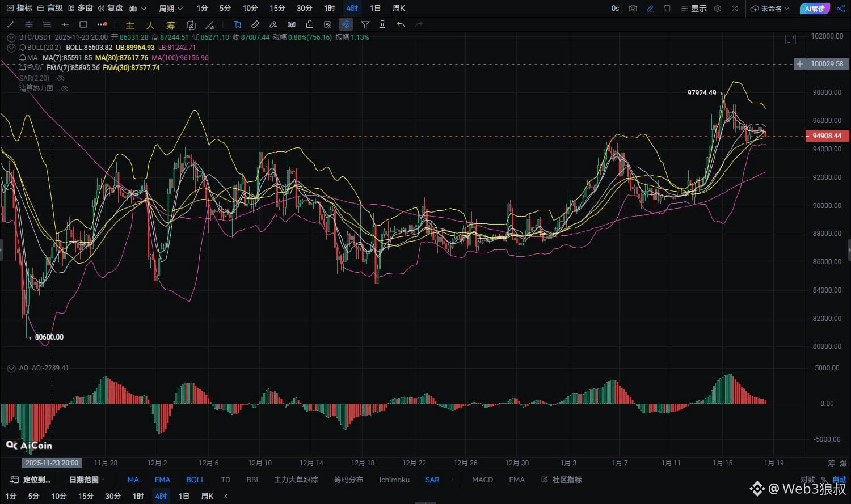Expand the chart pane with corner icon
851x504 pixels.
(x=790, y=39)
